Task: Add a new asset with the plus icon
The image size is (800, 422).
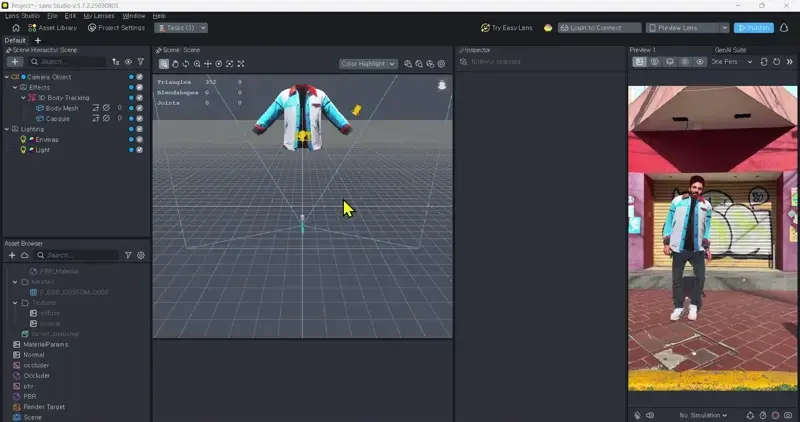Action: tap(12, 255)
